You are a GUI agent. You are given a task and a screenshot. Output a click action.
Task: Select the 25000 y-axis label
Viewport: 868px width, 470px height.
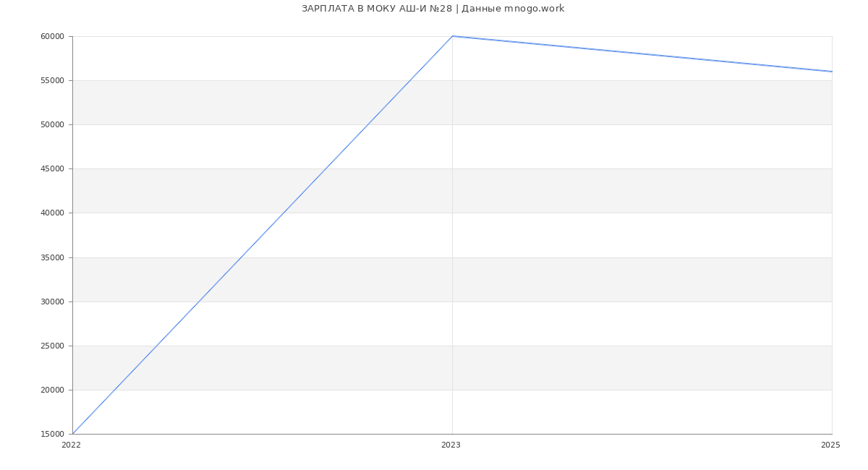53,346
